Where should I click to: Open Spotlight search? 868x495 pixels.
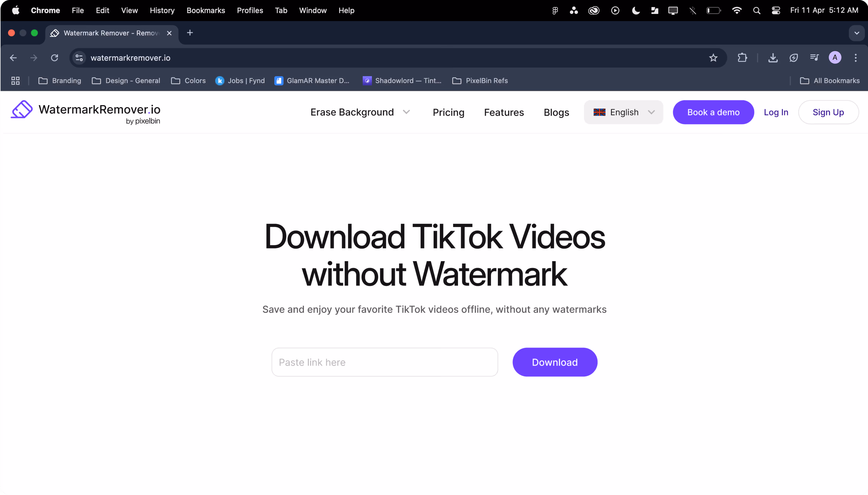coord(756,11)
